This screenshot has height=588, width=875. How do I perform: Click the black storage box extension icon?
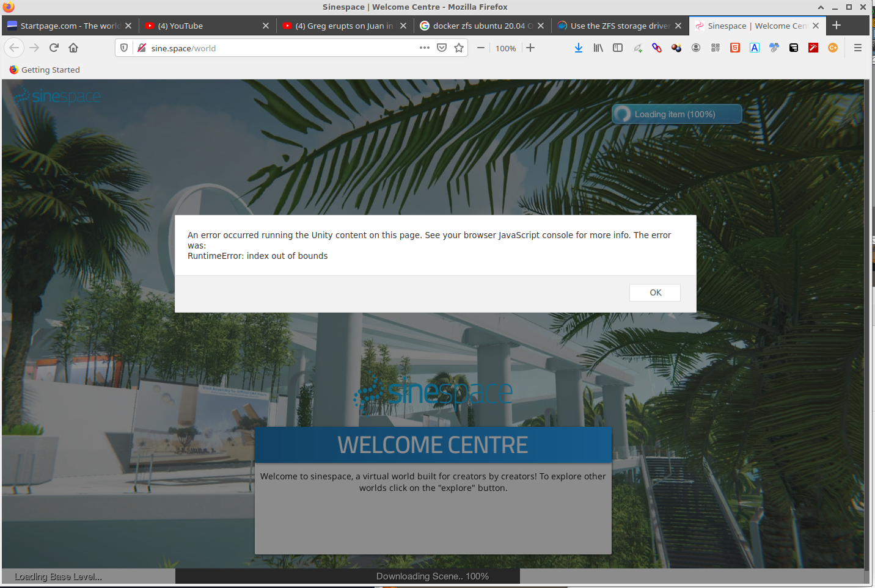[x=794, y=48]
